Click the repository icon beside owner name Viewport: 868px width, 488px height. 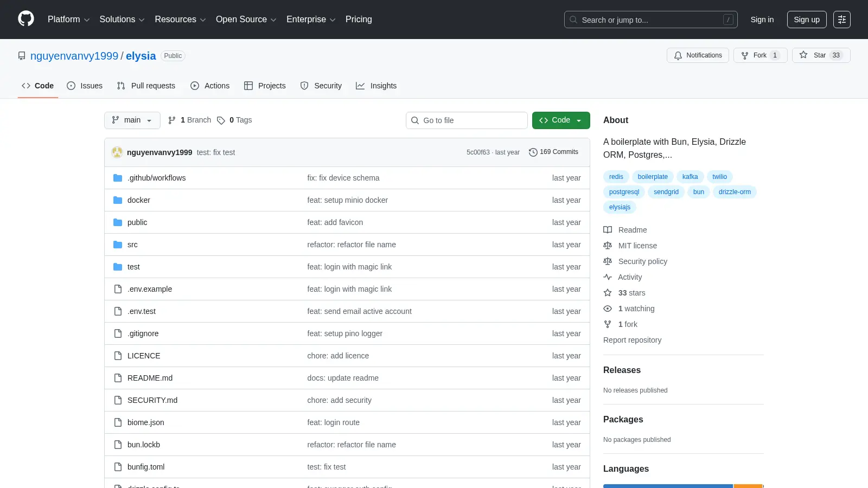pyautogui.click(x=22, y=56)
